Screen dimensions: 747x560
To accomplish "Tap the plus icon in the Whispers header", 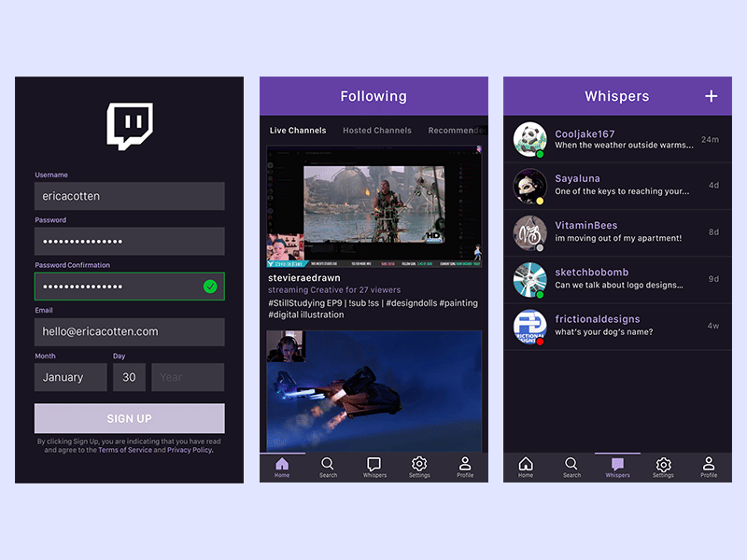I will [x=711, y=96].
